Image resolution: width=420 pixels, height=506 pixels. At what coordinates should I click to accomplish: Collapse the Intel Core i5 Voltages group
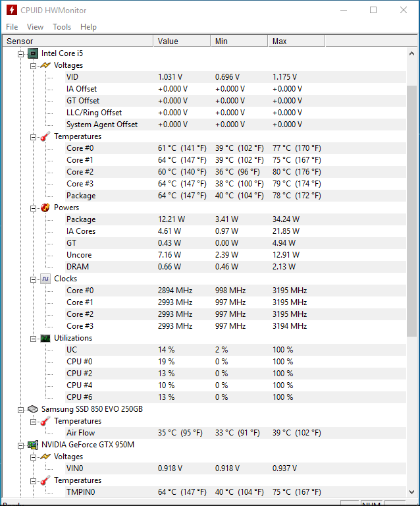[33, 66]
